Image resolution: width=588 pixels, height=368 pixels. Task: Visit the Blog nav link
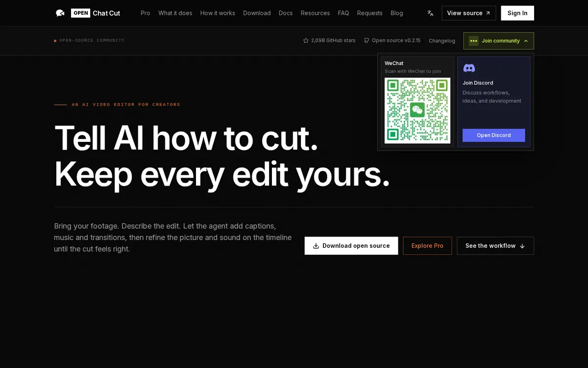(x=397, y=13)
